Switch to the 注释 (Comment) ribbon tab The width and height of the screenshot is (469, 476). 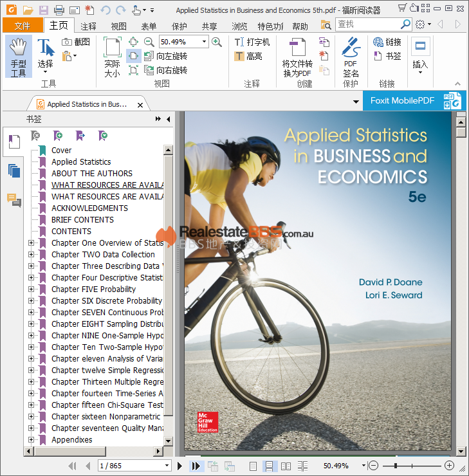pos(89,26)
